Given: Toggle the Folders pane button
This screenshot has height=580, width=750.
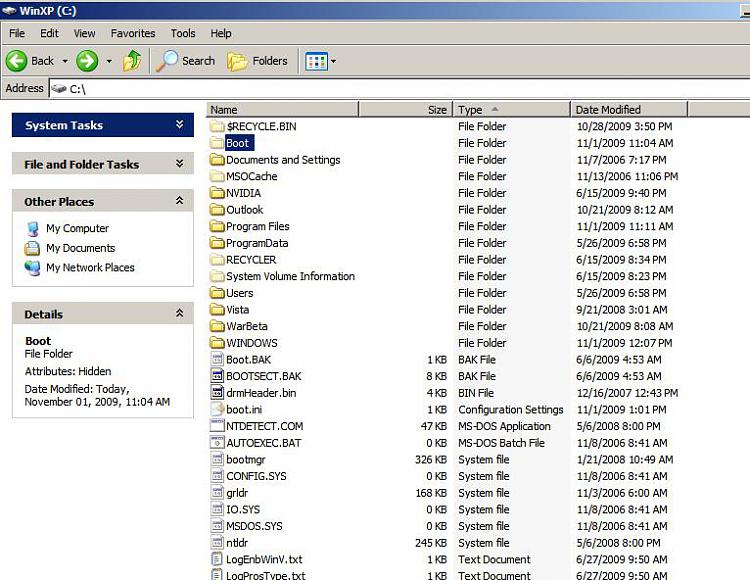Looking at the screenshot, I should coord(258,61).
